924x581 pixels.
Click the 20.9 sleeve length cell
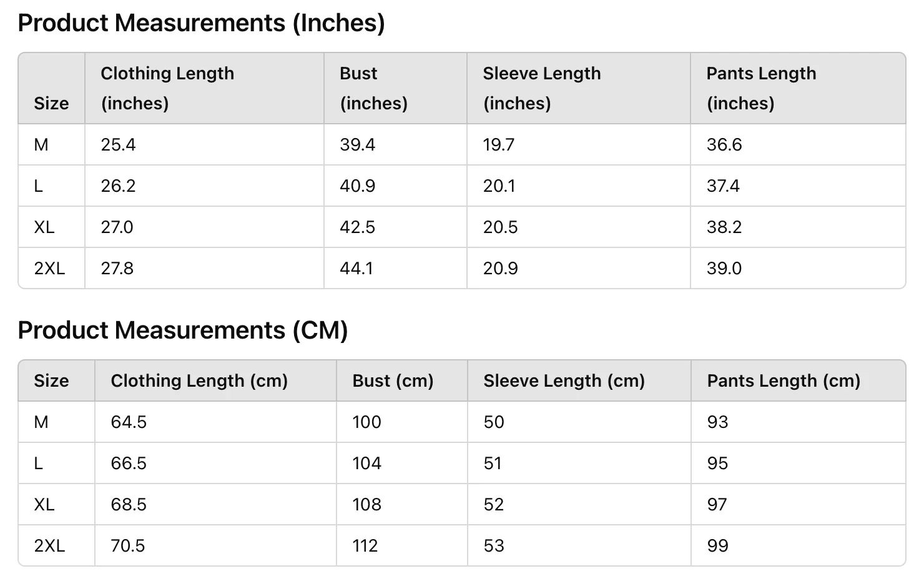point(500,268)
